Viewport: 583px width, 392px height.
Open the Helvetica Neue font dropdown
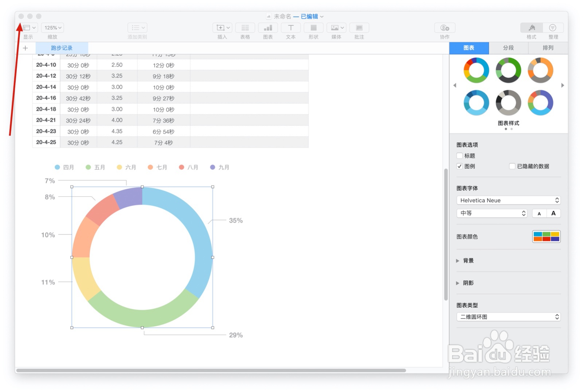508,200
